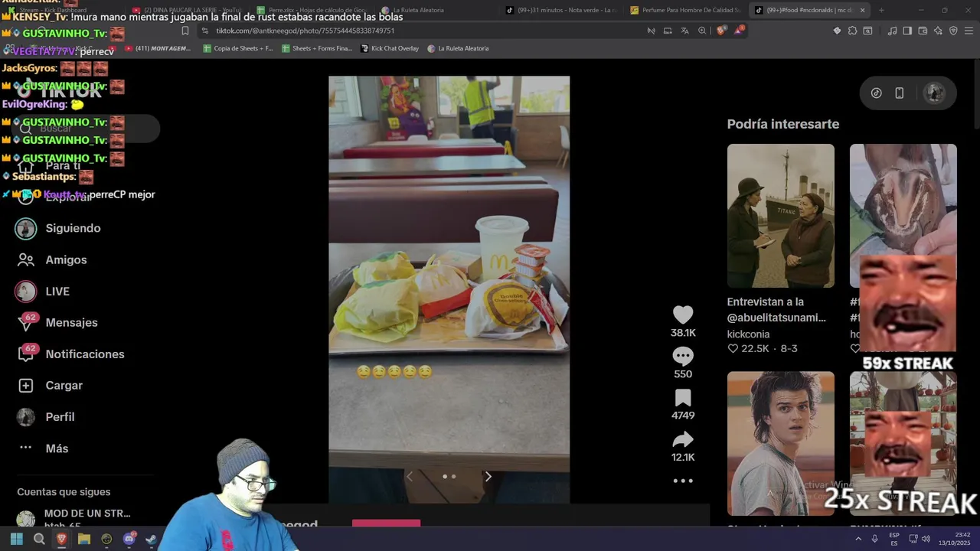This screenshot has width=980, height=551.
Task: Click the Notificaciones icon with badge
Action: click(x=26, y=354)
